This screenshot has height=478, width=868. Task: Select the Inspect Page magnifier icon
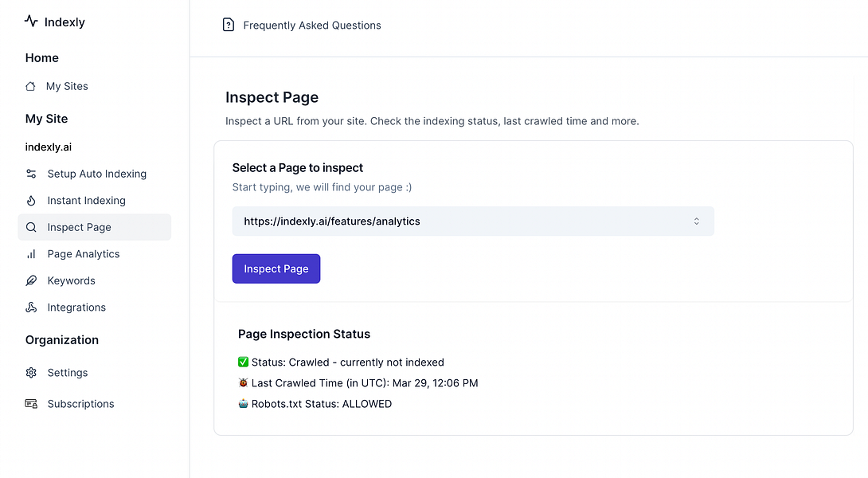click(31, 227)
